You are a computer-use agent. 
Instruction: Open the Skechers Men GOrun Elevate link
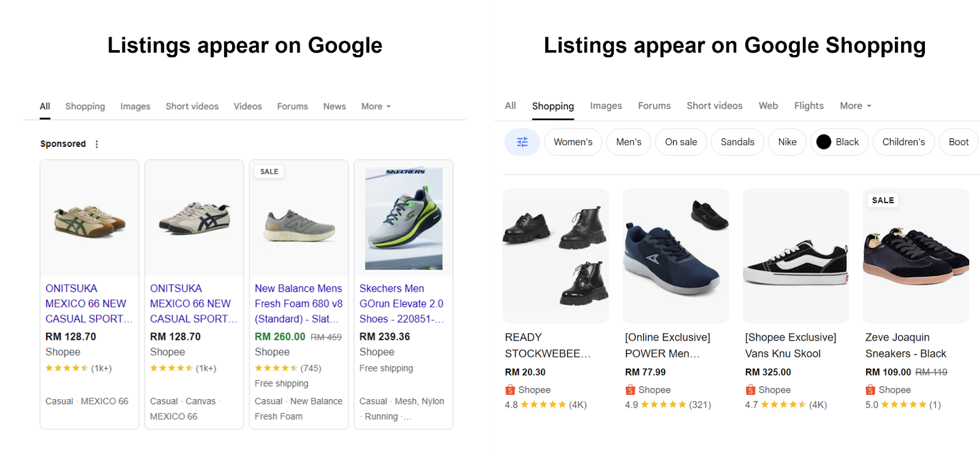point(402,304)
